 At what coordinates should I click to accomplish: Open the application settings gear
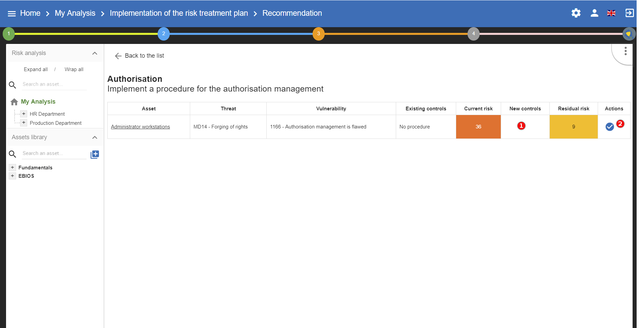576,13
